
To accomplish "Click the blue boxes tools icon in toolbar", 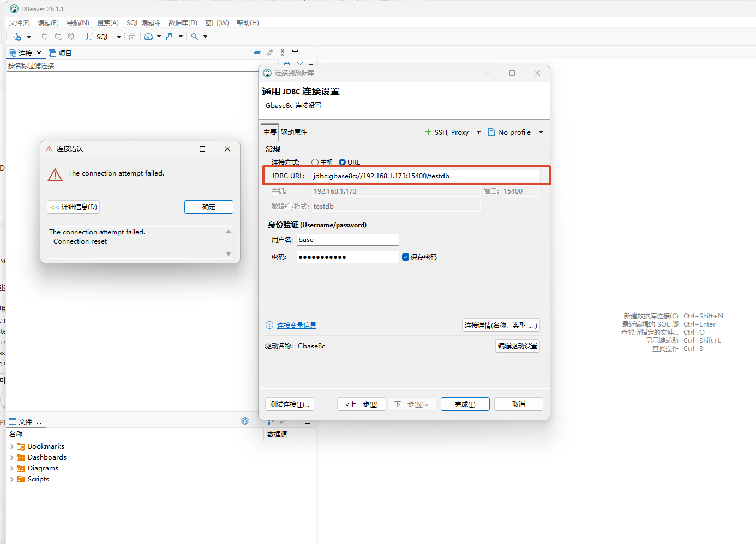I will click(170, 37).
